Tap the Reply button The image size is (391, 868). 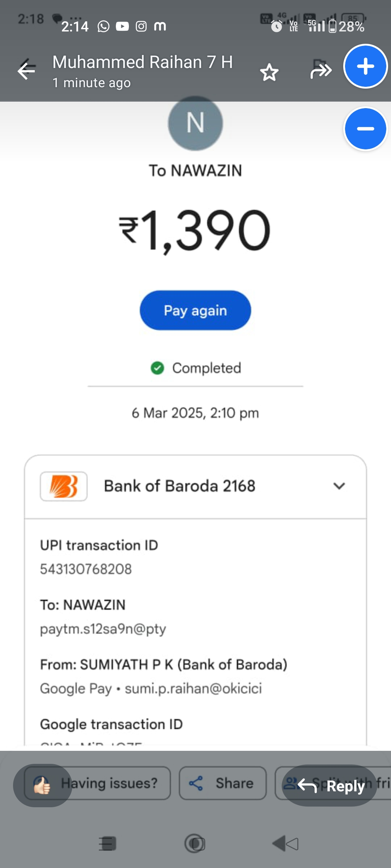329,786
